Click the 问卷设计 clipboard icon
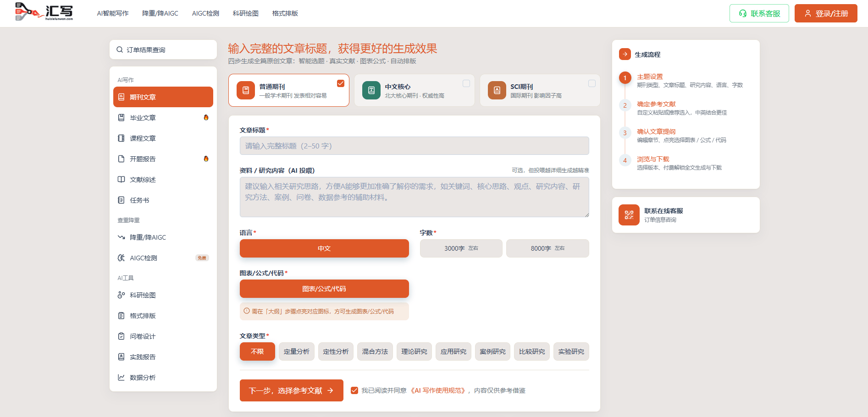Viewport: 868px width, 417px height. [121, 336]
